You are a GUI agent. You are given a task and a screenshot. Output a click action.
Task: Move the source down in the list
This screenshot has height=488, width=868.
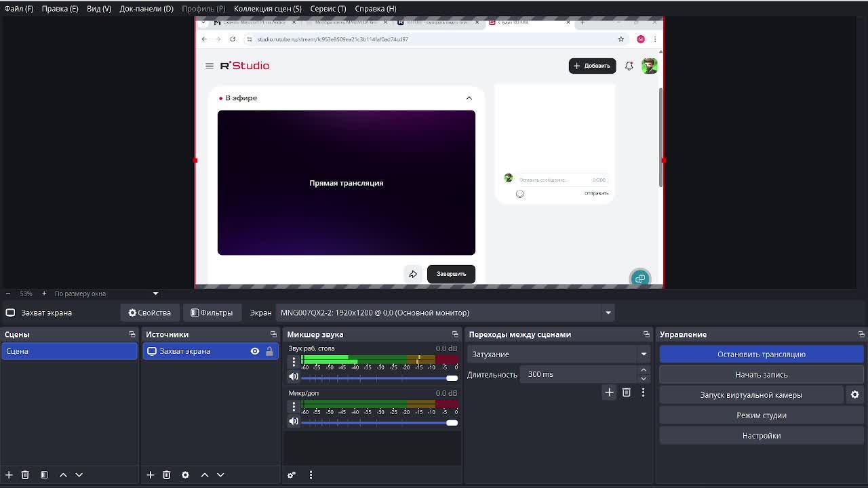[x=220, y=475]
